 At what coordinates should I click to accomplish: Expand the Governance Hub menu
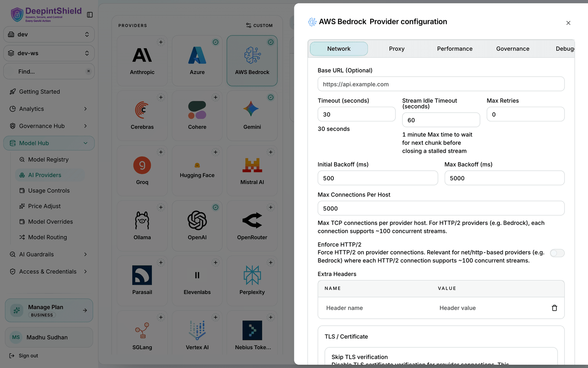[x=49, y=126]
